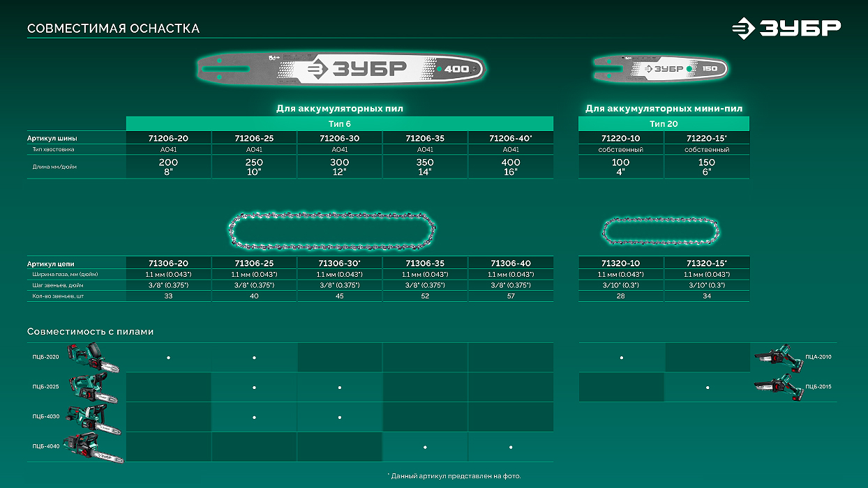Click the short mini-saw chain image

tap(661, 229)
